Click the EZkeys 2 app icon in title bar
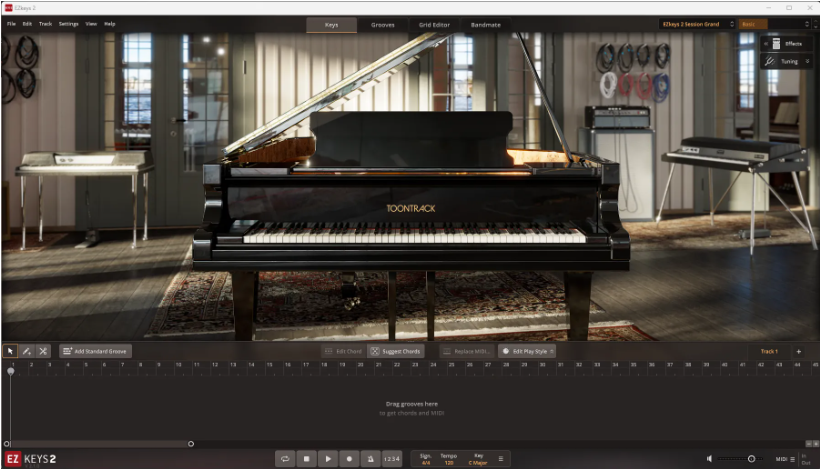The height and width of the screenshot is (469, 820). [x=8, y=8]
